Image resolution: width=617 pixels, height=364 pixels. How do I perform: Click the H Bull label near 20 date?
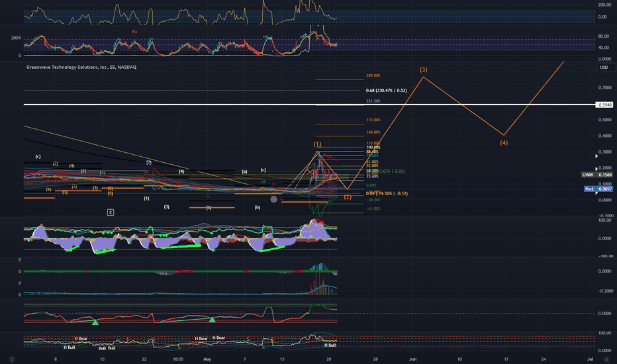coord(330,345)
